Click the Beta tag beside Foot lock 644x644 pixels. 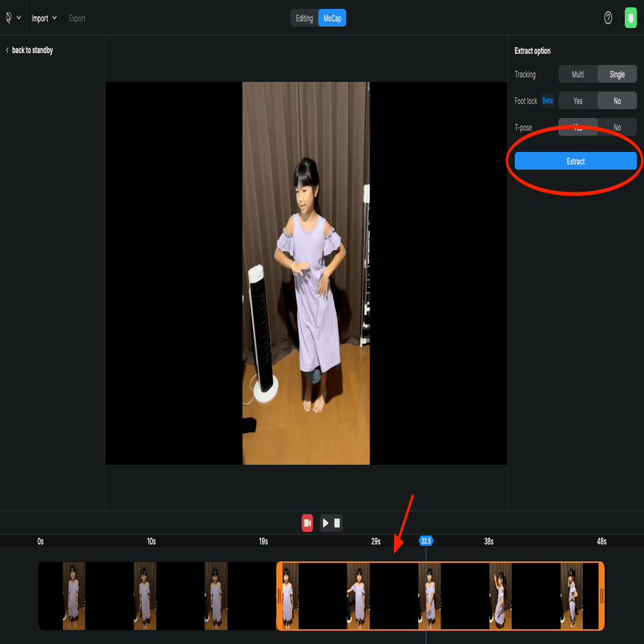tap(547, 100)
